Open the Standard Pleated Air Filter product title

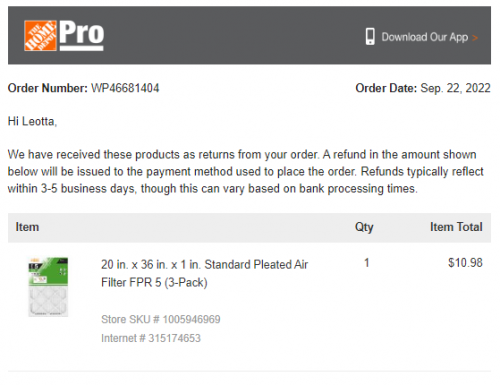(x=205, y=273)
